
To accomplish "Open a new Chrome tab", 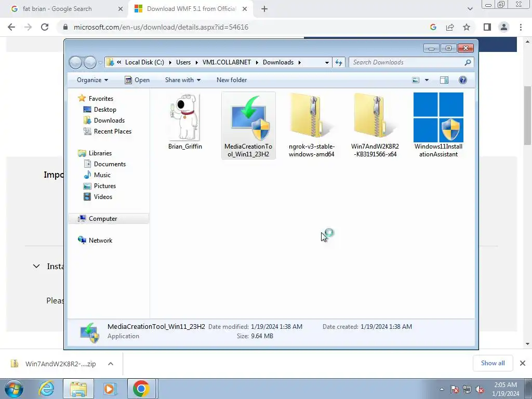I will pos(264,9).
